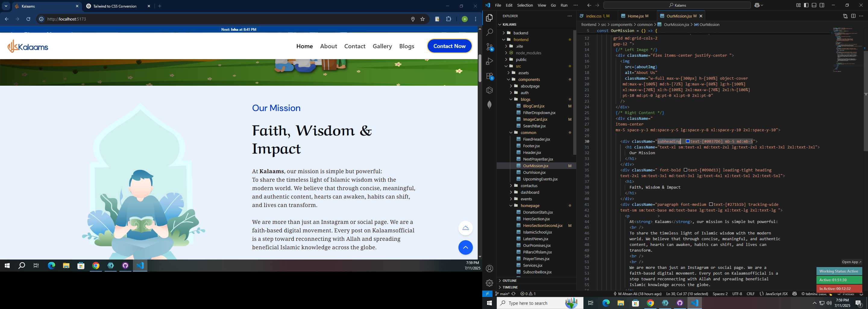Click the Kalaams logo on the webpage
The width and height of the screenshot is (868, 309).
pyautogui.click(x=28, y=46)
